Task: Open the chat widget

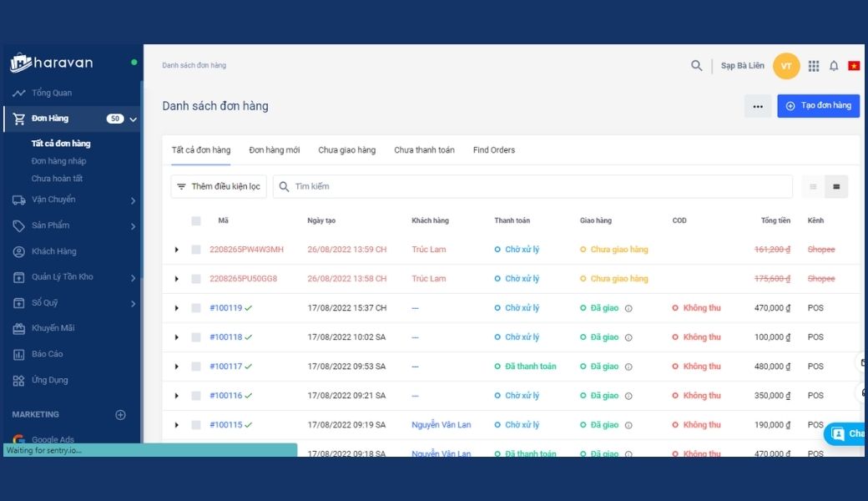Action: [x=845, y=433]
